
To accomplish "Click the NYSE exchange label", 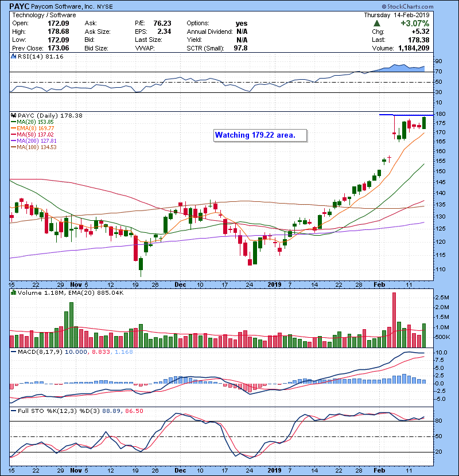I will (105, 7).
